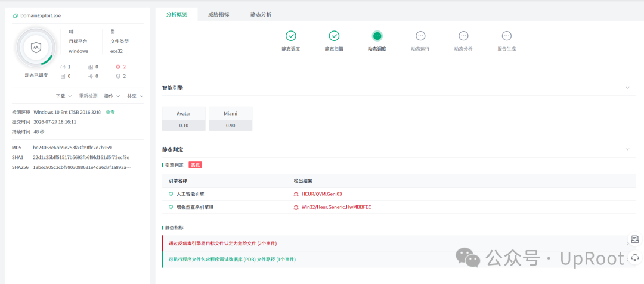The width and height of the screenshot is (644, 284).
Task: Click the truncated SHA256 hash value
Action: (x=82, y=167)
